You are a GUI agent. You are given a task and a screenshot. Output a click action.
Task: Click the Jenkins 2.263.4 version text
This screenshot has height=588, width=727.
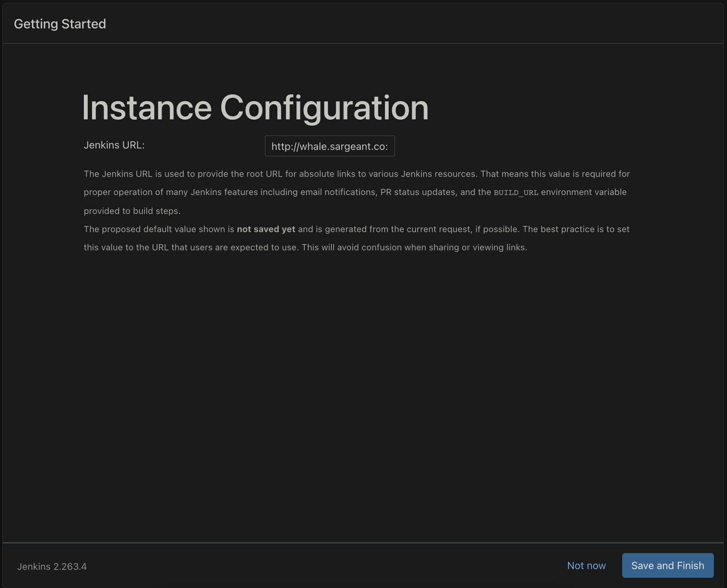52,567
